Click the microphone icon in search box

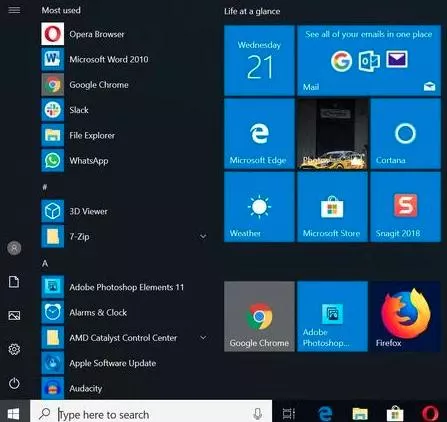pyautogui.click(x=257, y=414)
